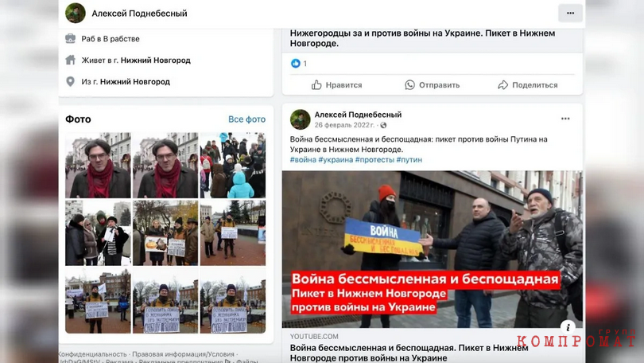Click the Поделиться share arrow button

(528, 85)
